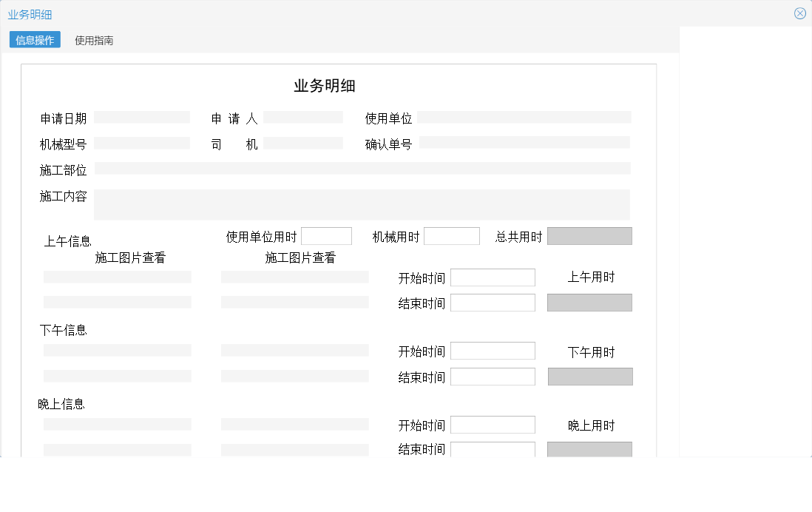
Task: Click the 确认单号 input field
Action: [x=525, y=143]
